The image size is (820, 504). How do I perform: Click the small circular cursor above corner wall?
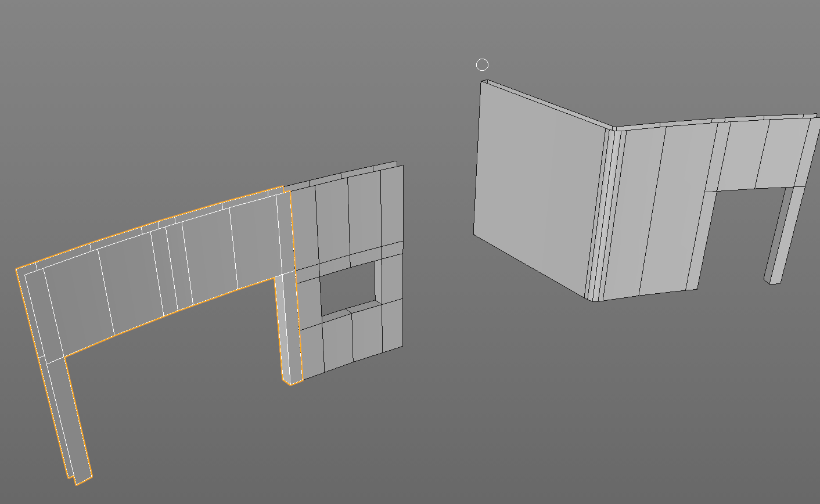click(x=482, y=64)
